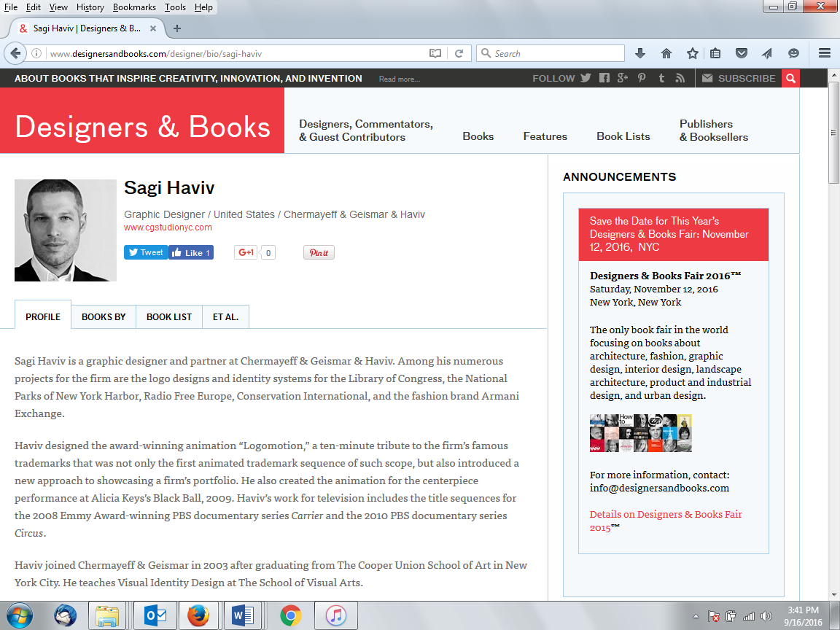
Task: Switch to the BOOK LIST tab
Action: pos(169,316)
